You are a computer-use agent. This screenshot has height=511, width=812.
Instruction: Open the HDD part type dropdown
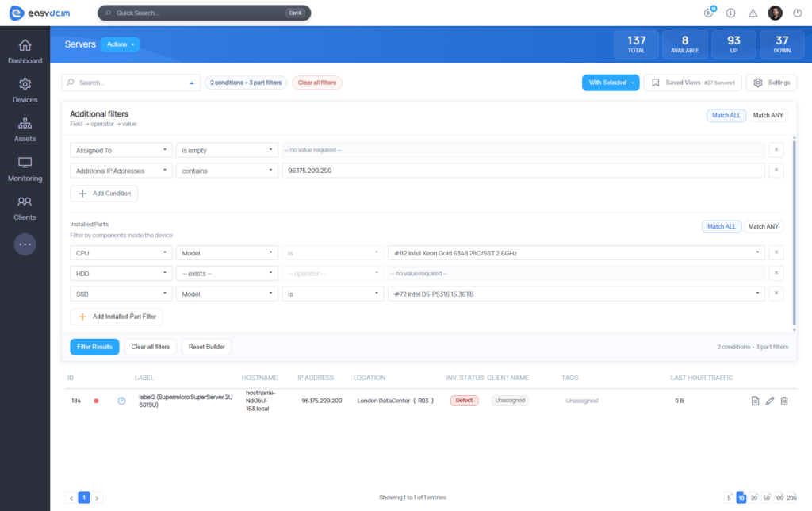121,273
